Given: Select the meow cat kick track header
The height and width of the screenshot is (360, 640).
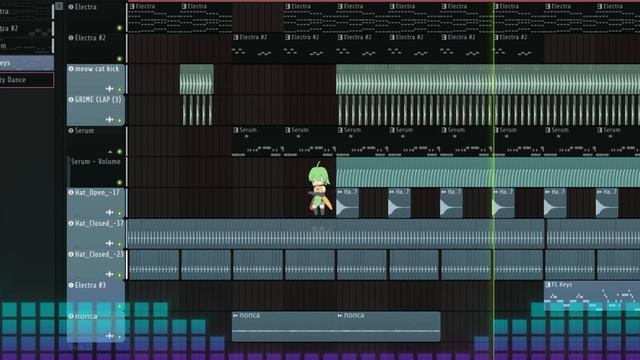Looking at the screenshot, I should 96,79.
